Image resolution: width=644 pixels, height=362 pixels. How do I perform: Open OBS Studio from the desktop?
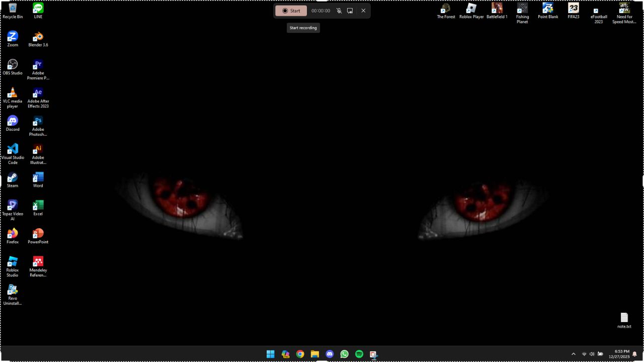[12, 64]
